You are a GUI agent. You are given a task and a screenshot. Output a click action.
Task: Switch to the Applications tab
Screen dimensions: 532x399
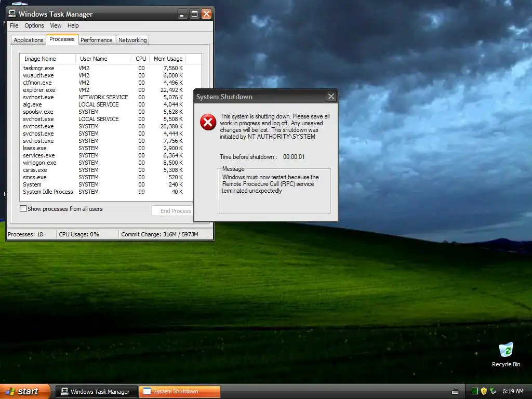[29, 40]
